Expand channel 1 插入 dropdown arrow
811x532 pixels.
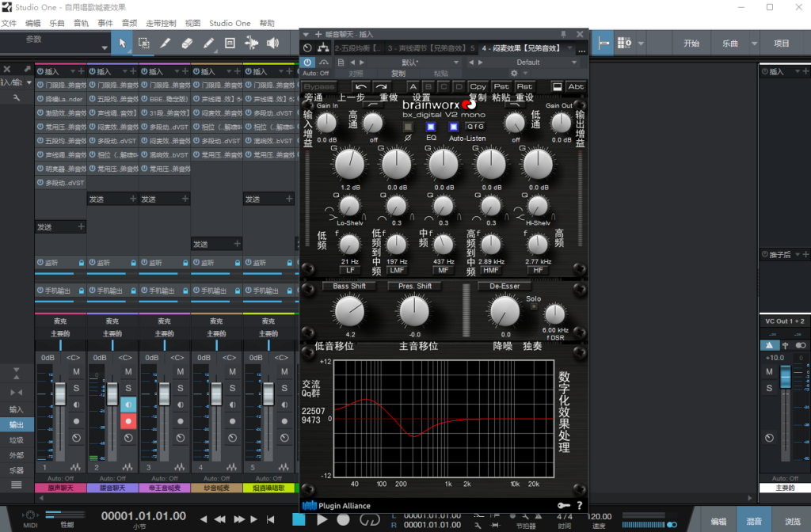tap(74, 71)
